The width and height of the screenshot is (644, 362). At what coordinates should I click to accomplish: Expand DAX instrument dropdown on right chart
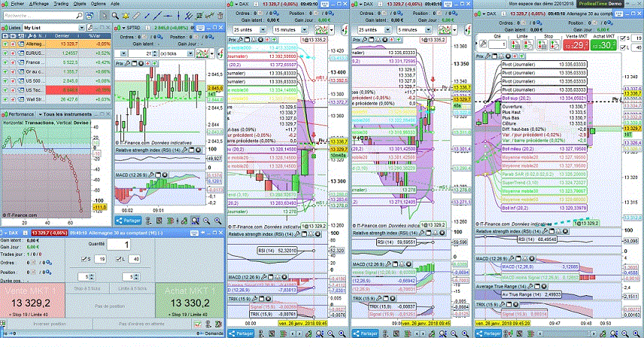(483, 14)
